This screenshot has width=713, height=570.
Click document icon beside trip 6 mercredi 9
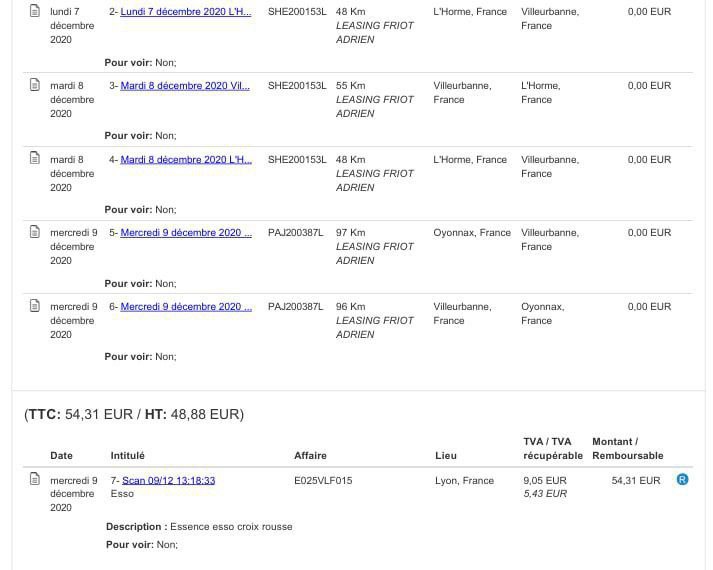(35, 305)
